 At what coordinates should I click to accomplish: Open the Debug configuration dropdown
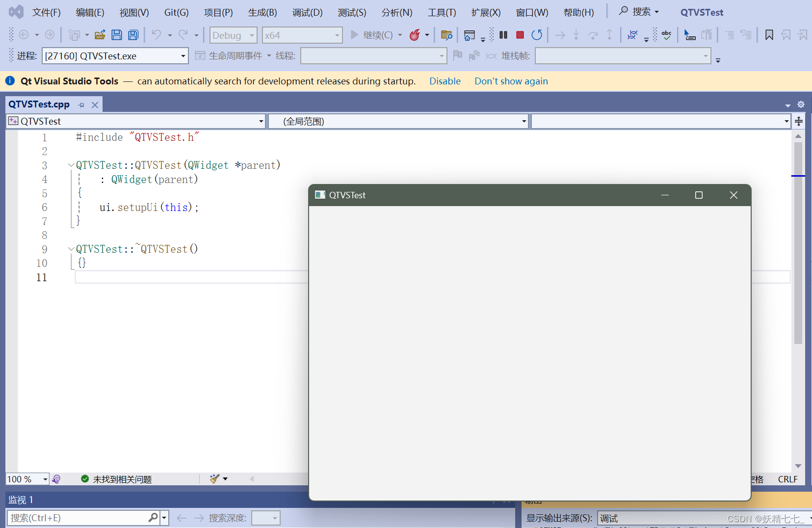(x=233, y=35)
